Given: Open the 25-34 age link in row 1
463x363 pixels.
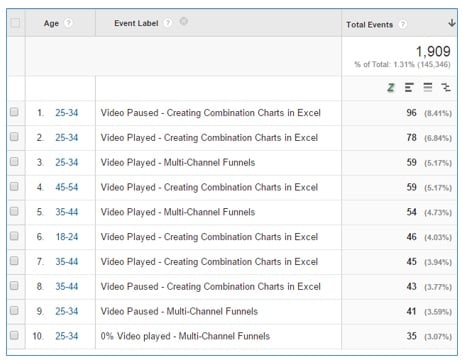Looking at the screenshot, I should tap(67, 113).
